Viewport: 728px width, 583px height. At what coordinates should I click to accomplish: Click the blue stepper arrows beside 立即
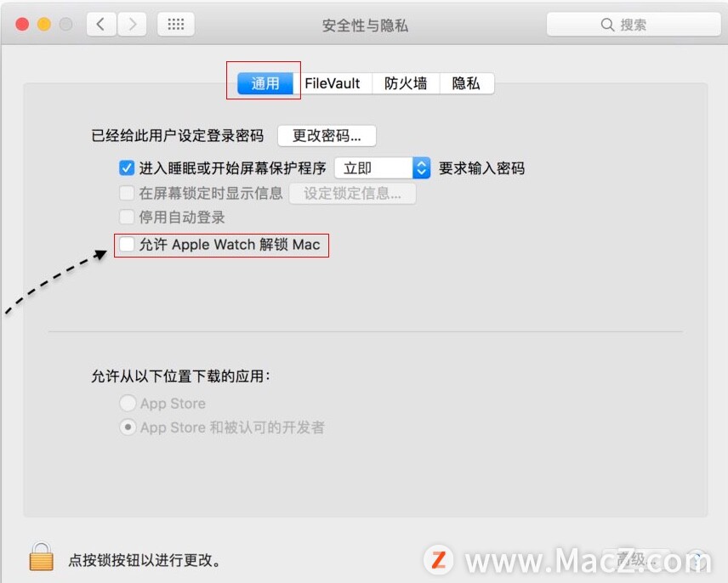pos(421,168)
